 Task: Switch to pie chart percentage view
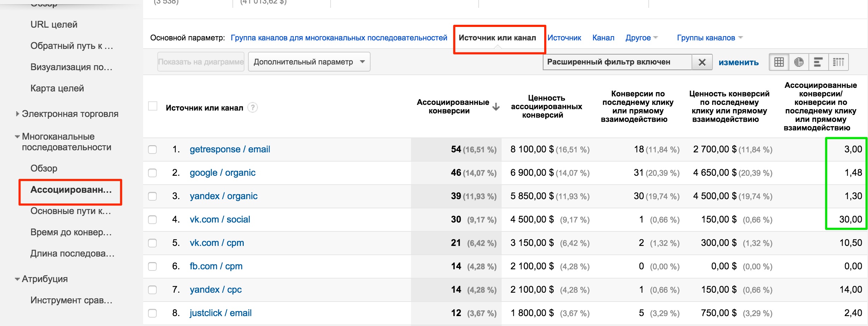(x=799, y=62)
